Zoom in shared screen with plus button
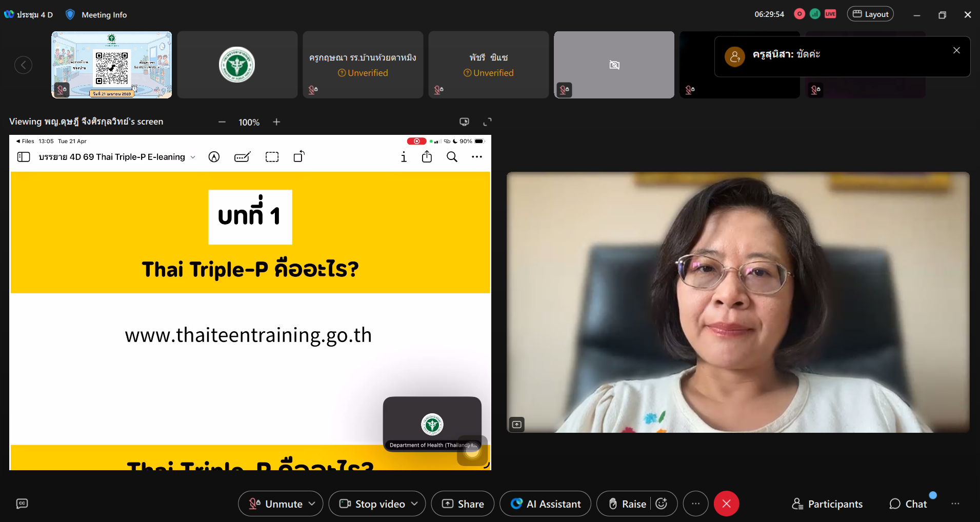This screenshot has width=980, height=522. (x=276, y=122)
